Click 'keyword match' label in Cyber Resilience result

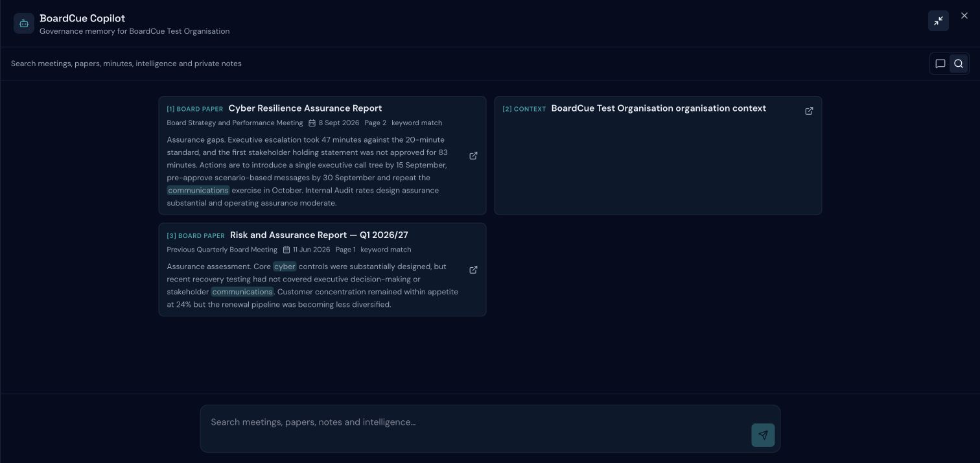(x=417, y=123)
